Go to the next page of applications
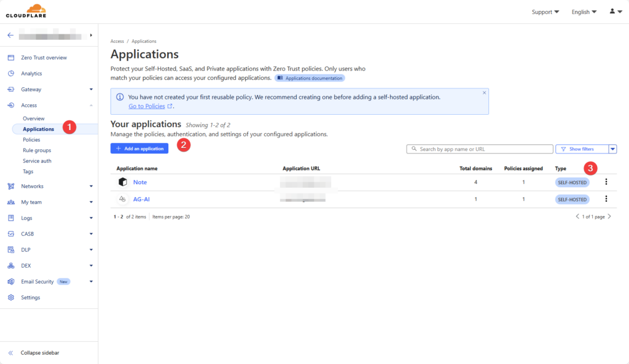Image resolution: width=629 pixels, height=364 pixels. pos(609,217)
